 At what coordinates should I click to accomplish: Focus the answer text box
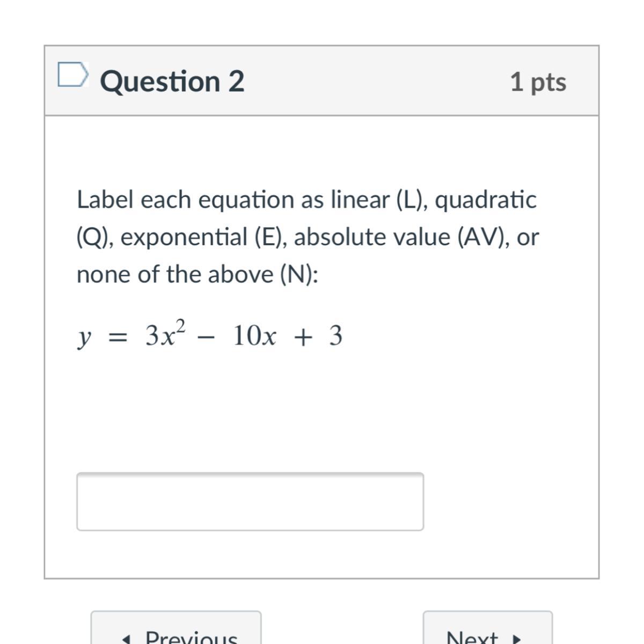250,502
